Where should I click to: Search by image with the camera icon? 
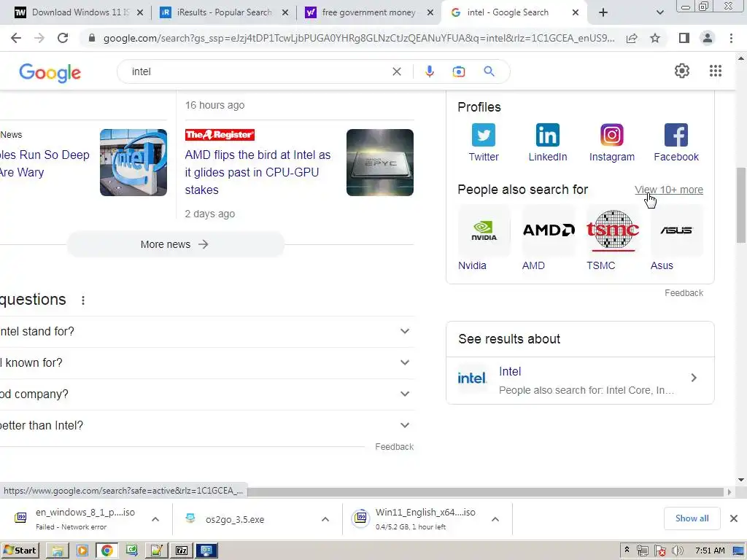click(x=458, y=71)
